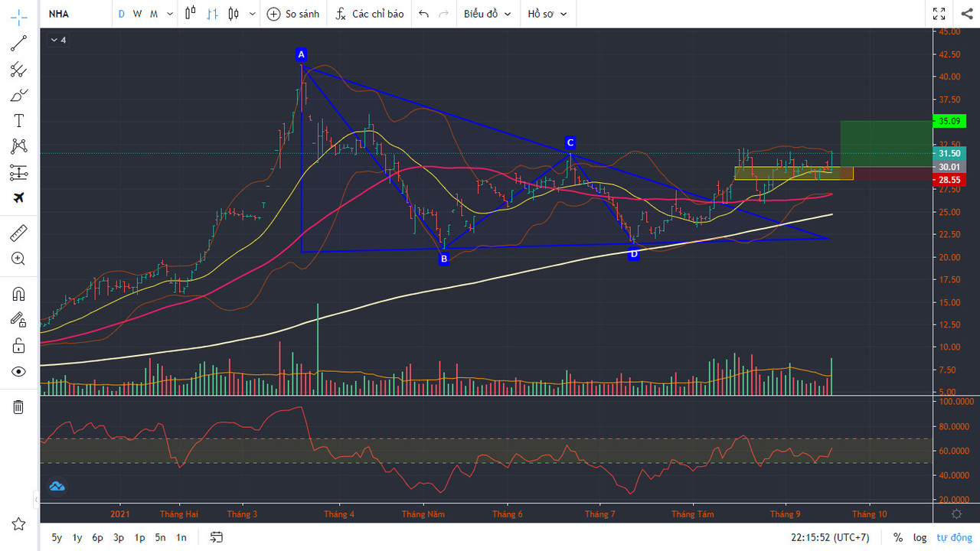This screenshot has height=551, width=980.
Task: Select the trend line drawing tool
Action: click(18, 44)
